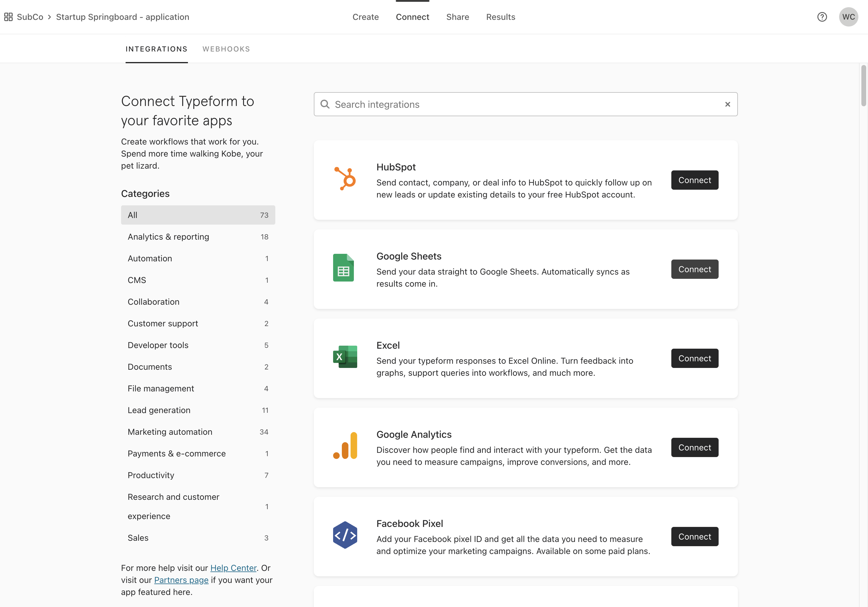Click the HubSpot card title
Screen dimensions: 868x607
pyautogui.click(x=396, y=167)
